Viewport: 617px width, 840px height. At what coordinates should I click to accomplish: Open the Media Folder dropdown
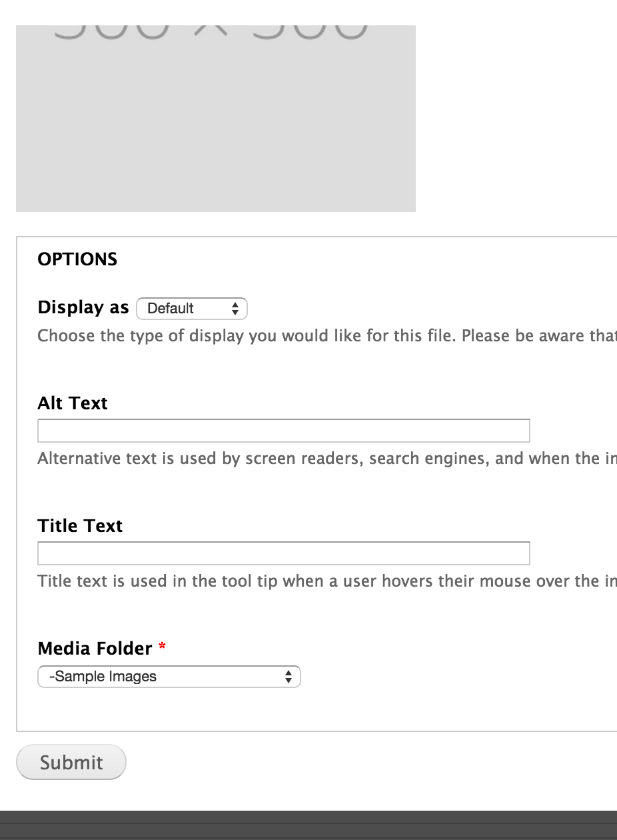pyautogui.click(x=169, y=677)
